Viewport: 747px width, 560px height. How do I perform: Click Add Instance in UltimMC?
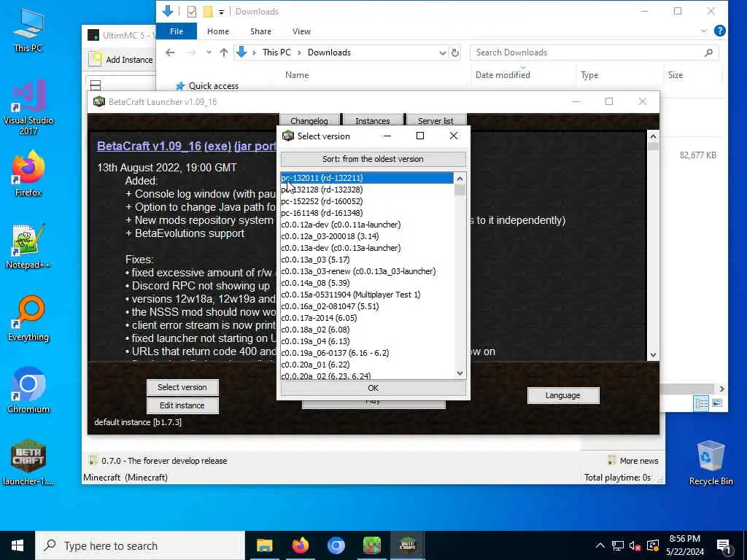123,59
